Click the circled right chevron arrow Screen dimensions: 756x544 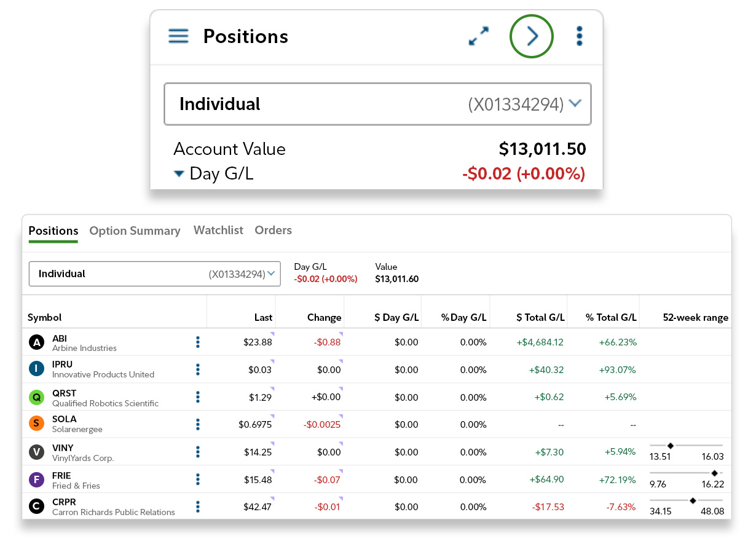pos(532,36)
